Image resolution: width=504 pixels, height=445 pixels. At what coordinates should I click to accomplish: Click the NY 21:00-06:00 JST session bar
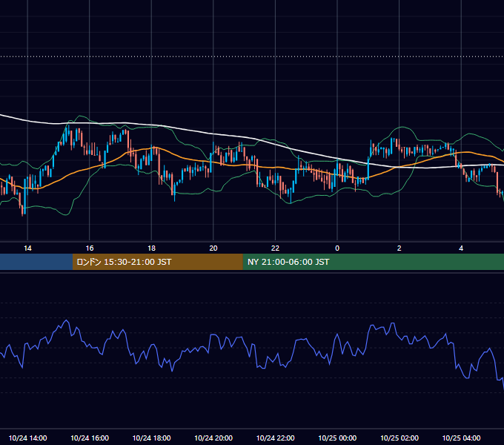(373, 262)
